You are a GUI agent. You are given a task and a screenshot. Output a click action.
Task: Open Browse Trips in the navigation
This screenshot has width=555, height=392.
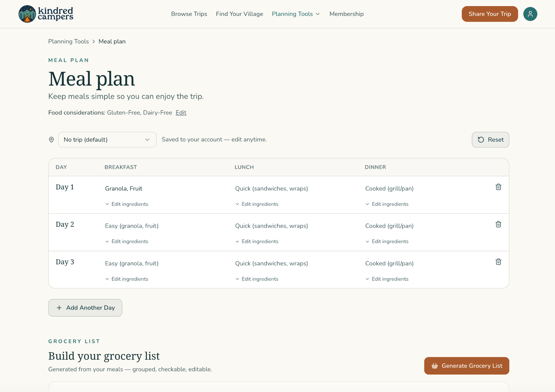click(x=189, y=14)
